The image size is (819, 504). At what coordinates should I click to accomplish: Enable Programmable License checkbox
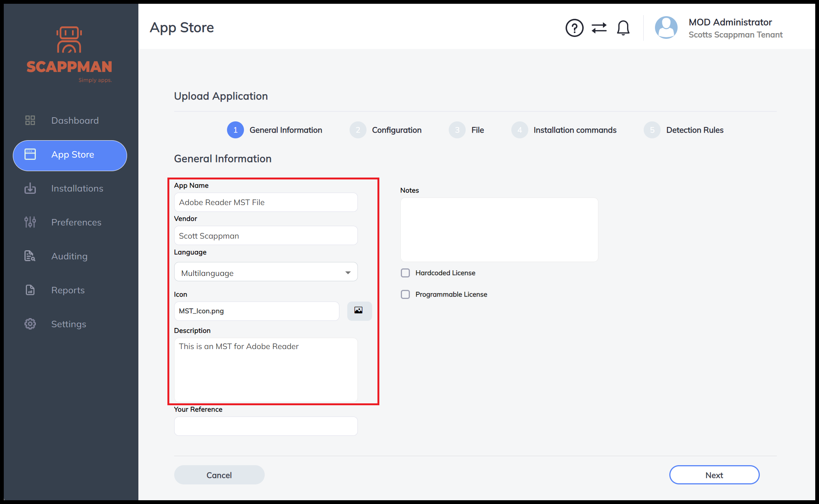tap(405, 294)
